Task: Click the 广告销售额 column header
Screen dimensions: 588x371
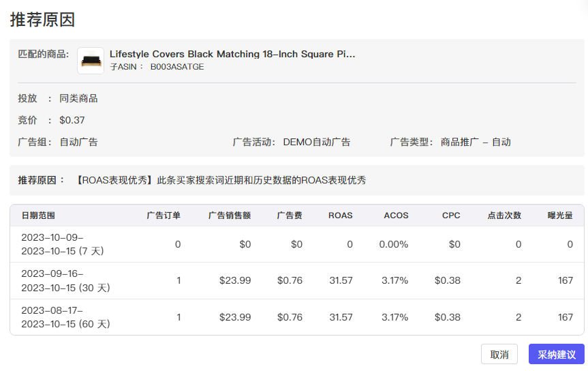Action: coord(230,216)
